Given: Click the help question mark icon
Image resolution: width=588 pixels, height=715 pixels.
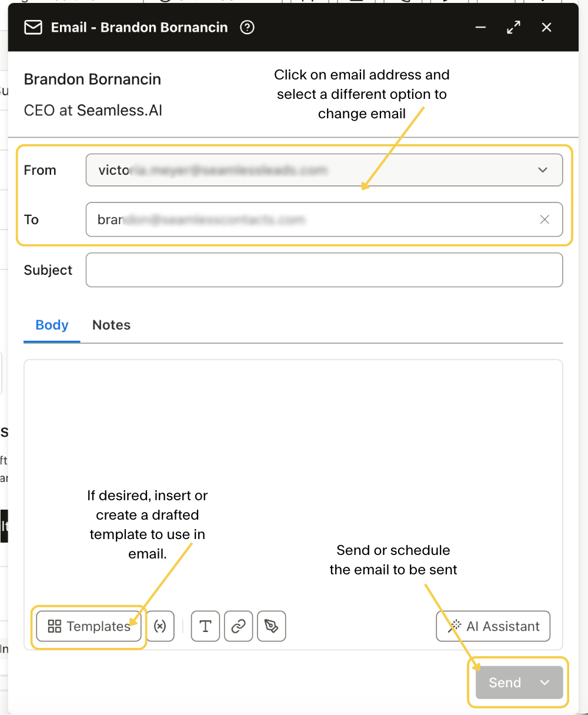Looking at the screenshot, I should point(247,27).
